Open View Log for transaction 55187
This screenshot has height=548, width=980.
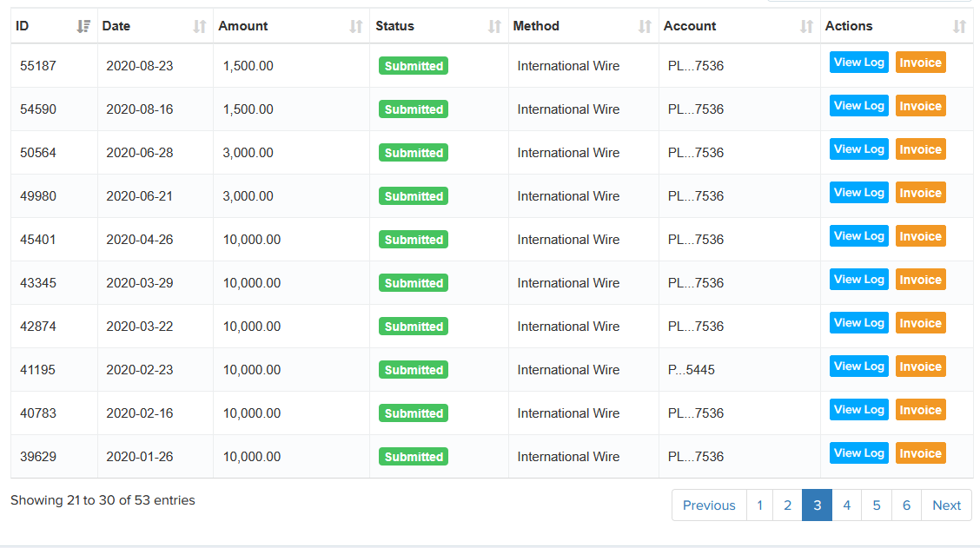pos(858,63)
